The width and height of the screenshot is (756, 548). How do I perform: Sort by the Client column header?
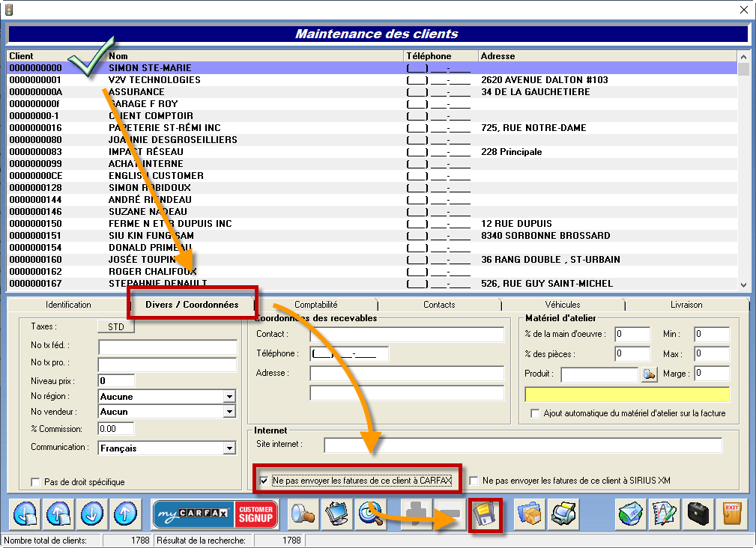tap(56, 56)
